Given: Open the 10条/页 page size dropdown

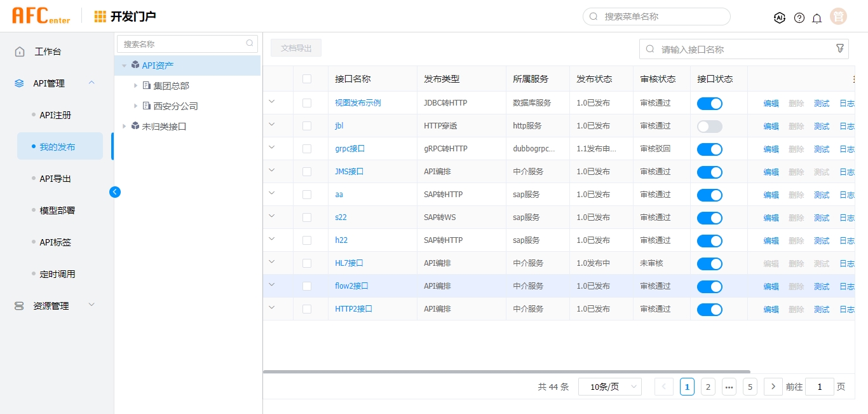Looking at the screenshot, I should pyautogui.click(x=609, y=387).
